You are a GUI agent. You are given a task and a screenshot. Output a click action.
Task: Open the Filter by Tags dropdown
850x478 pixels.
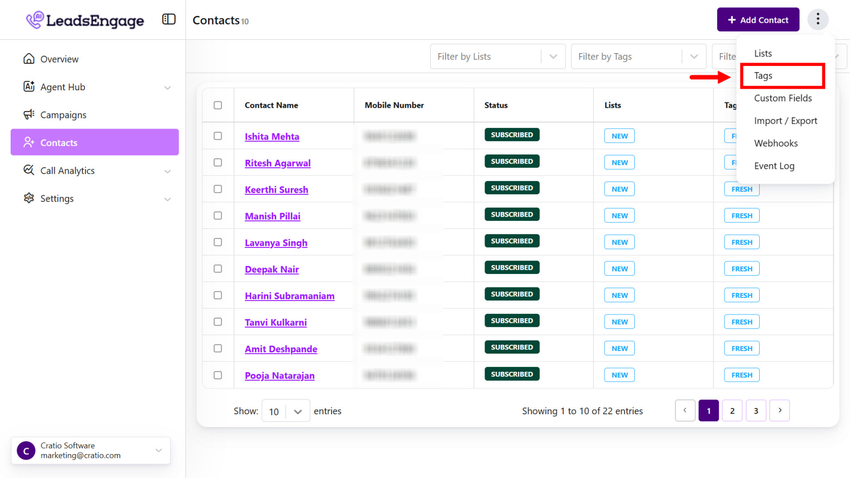click(x=638, y=57)
